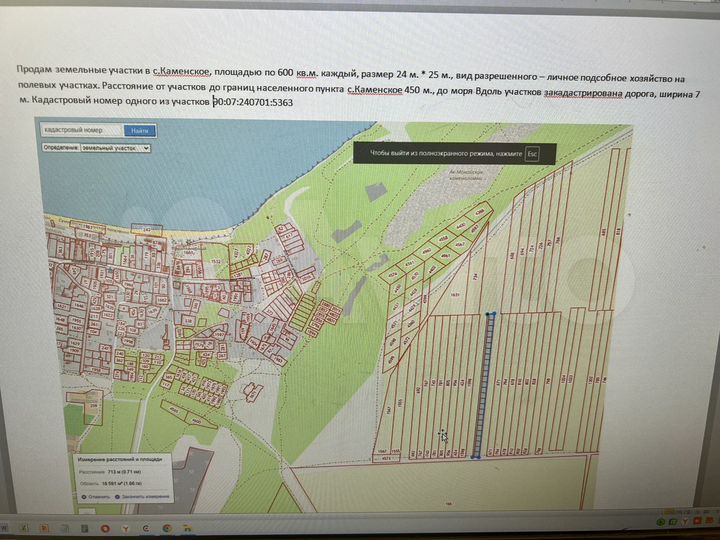Click the underlined с.Каменское word in first line
The image size is (720, 540).
click(182, 71)
